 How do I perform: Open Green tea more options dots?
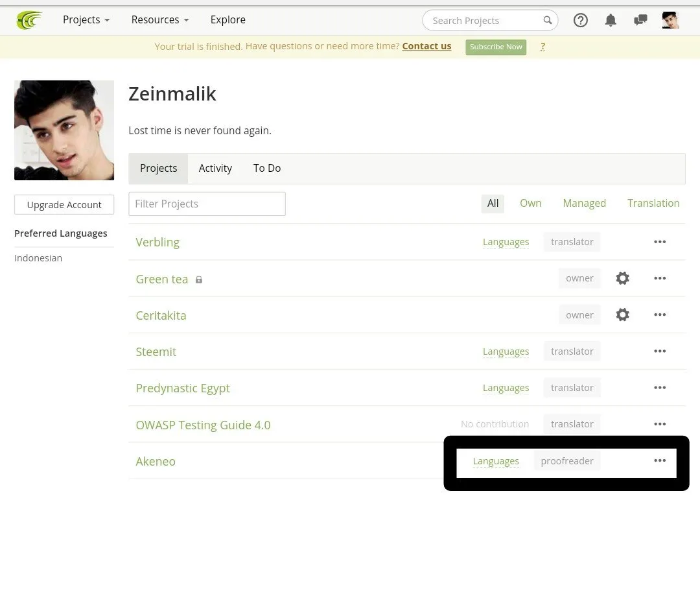(660, 278)
